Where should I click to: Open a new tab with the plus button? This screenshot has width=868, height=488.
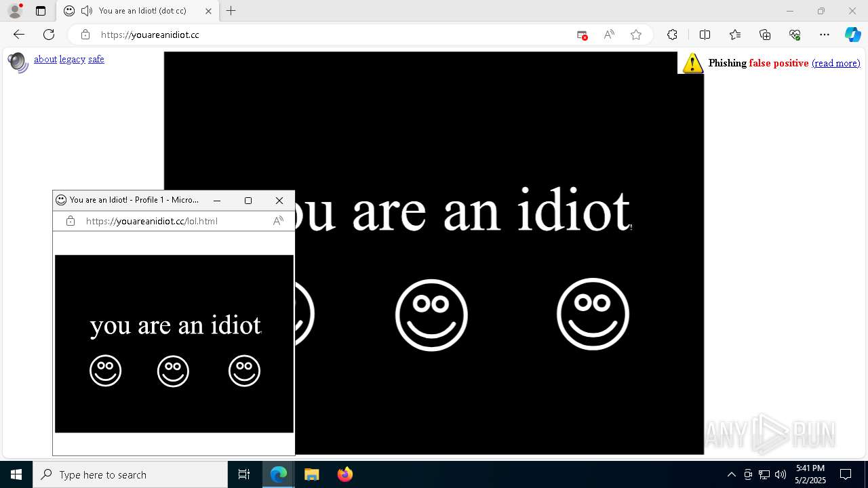click(x=231, y=11)
